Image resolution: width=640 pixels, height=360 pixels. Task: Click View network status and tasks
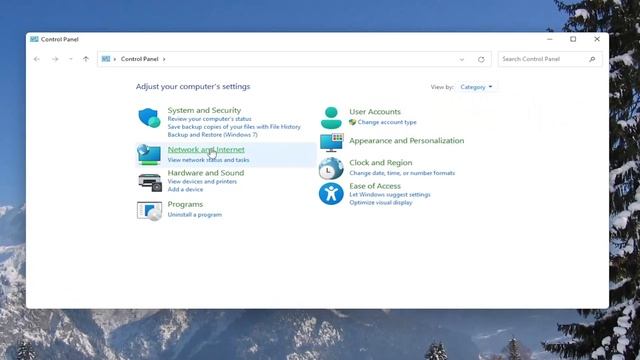click(x=209, y=160)
